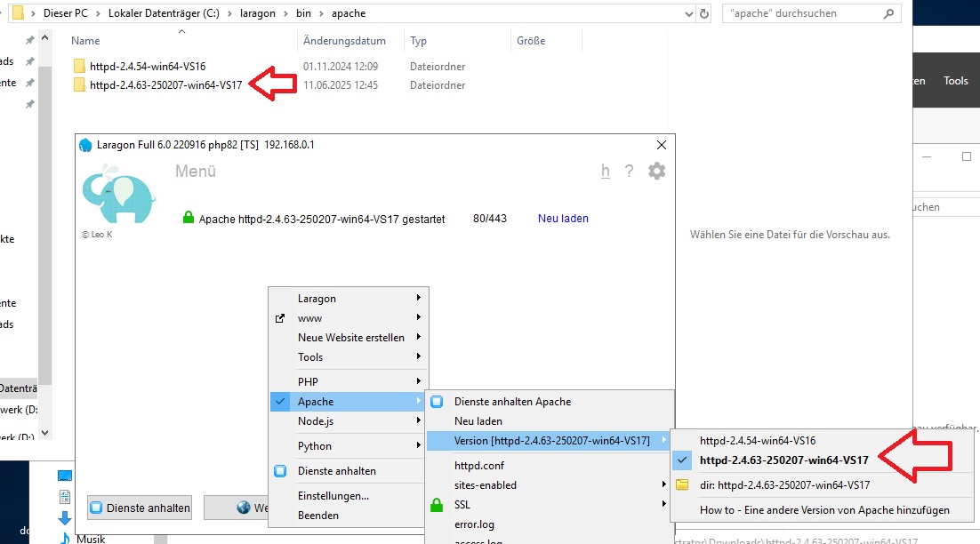Select httpd-2.4.54-win64-VS16 folder row
980x544 pixels.
pos(148,66)
